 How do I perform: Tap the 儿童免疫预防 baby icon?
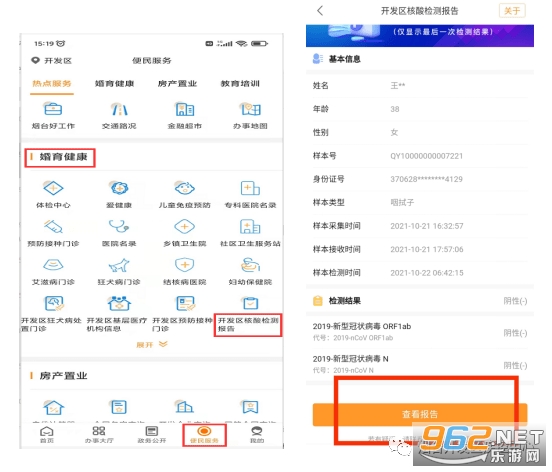click(184, 188)
